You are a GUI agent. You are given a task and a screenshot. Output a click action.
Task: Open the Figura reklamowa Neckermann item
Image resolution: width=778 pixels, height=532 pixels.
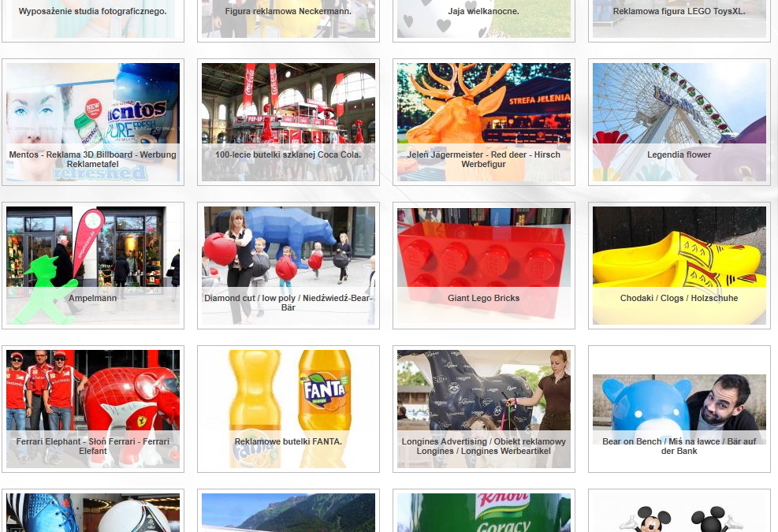click(288, 11)
